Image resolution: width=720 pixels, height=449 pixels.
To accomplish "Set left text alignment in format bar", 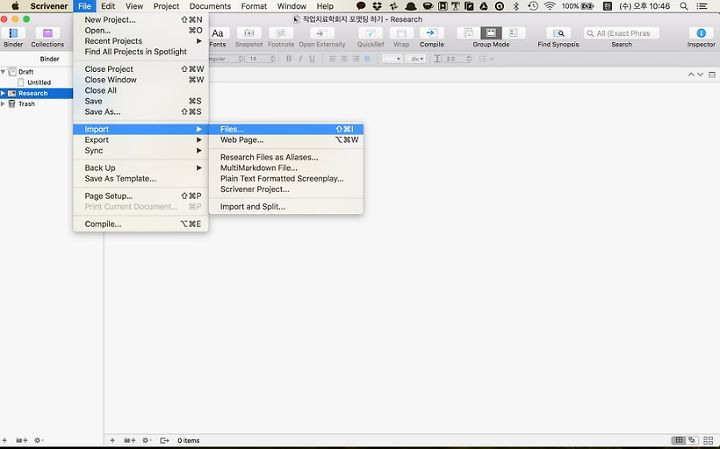I will coord(332,59).
